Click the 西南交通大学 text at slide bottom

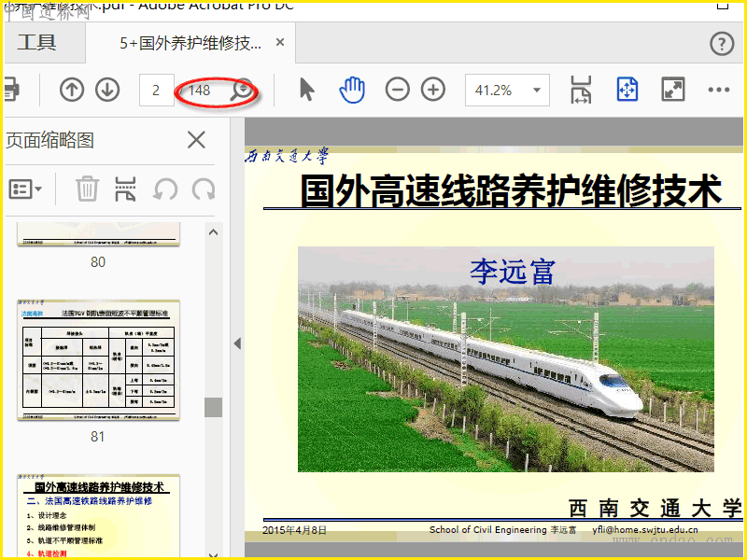(x=655, y=508)
